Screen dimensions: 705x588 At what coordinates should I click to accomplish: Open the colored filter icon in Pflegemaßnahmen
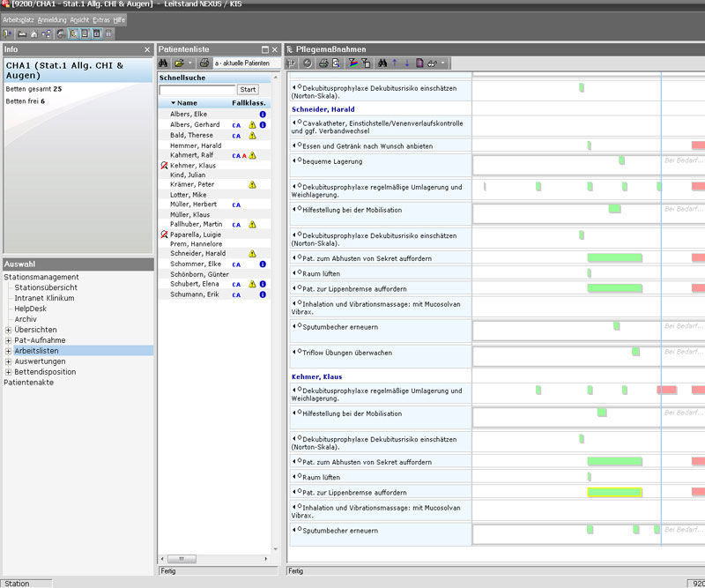click(352, 63)
